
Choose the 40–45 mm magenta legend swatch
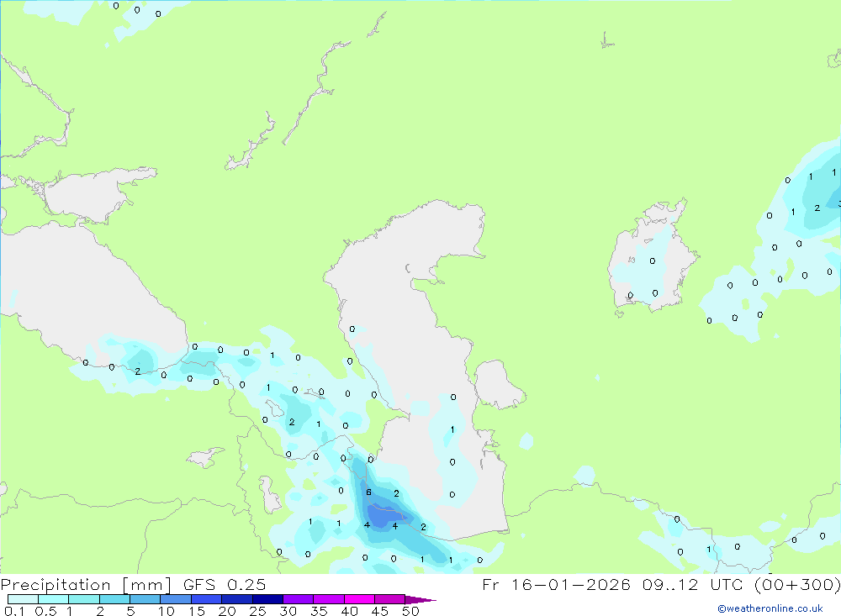359,599
